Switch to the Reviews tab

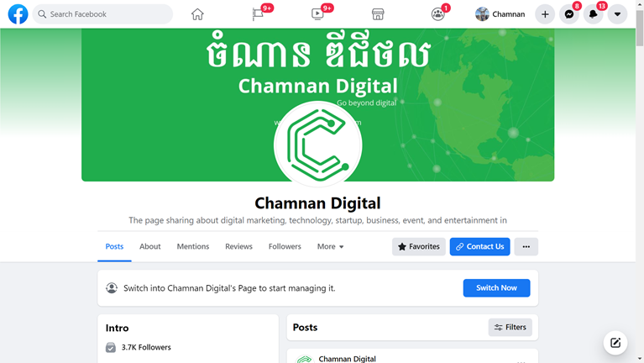pos(238,246)
